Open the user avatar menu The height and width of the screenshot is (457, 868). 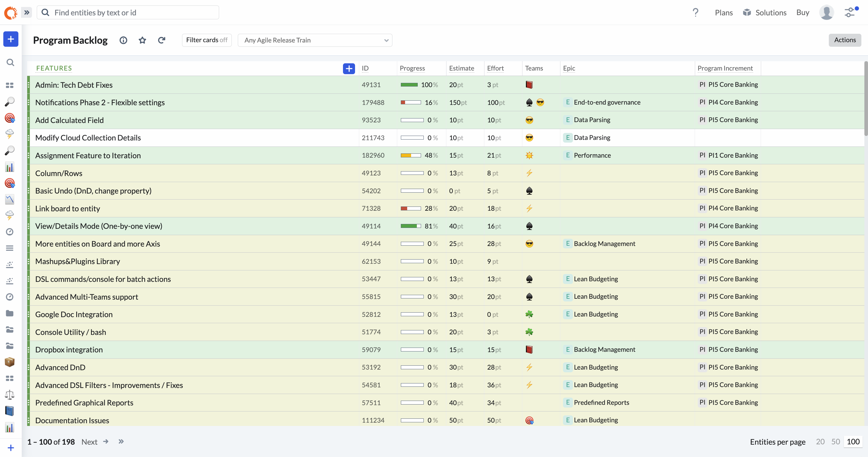pyautogui.click(x=826, y=12)
